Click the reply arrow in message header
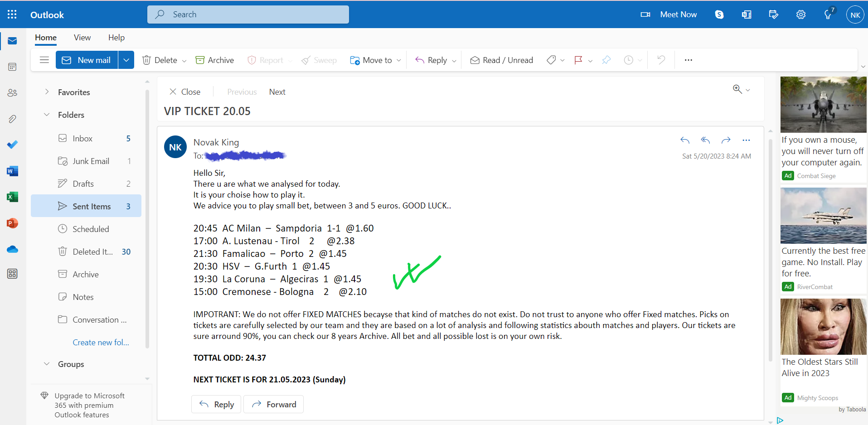 tap(685, 140)
